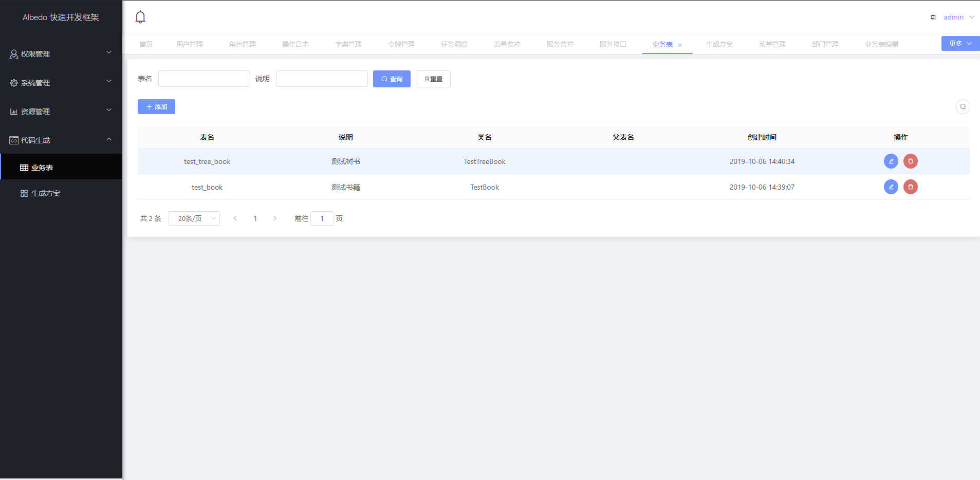Focus the 表名 input field

(x=204, y=79)
